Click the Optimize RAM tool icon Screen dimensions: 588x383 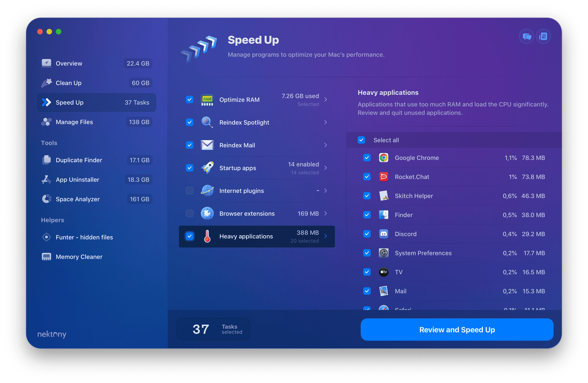[207, 99]
